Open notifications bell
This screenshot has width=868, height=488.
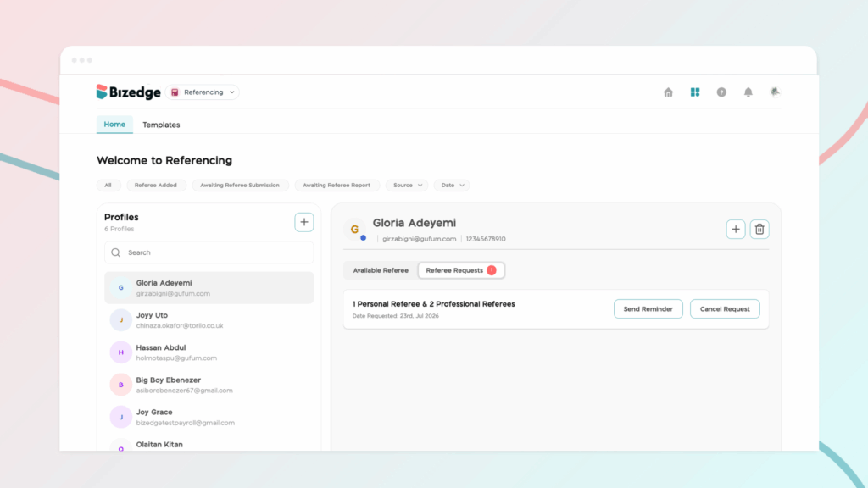point(748,92)
